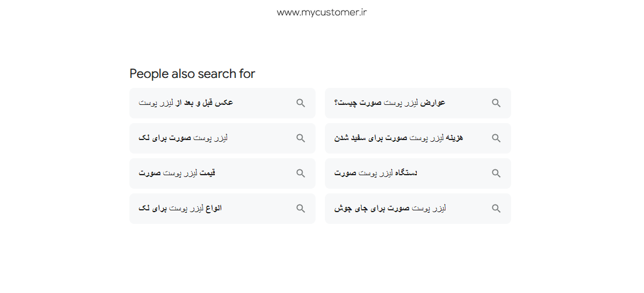The height and width of the screenshot is (293, 644).
Task: Click the www.mycustomer.ir address text
Action: tap(321, 12)
